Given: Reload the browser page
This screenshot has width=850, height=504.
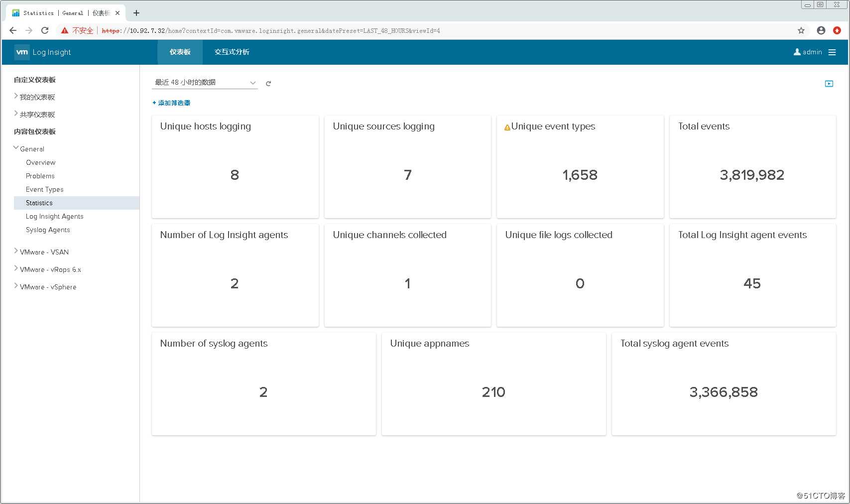Looking at the screenshot, I should 45,31.
